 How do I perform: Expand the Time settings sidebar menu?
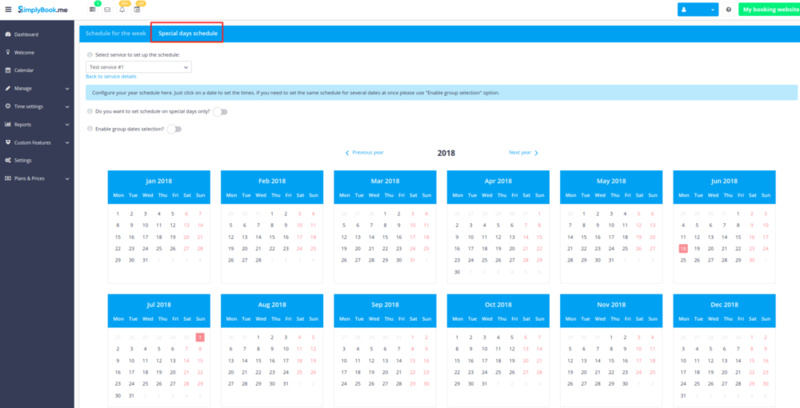pyautogui.click(x=29, y=106)
